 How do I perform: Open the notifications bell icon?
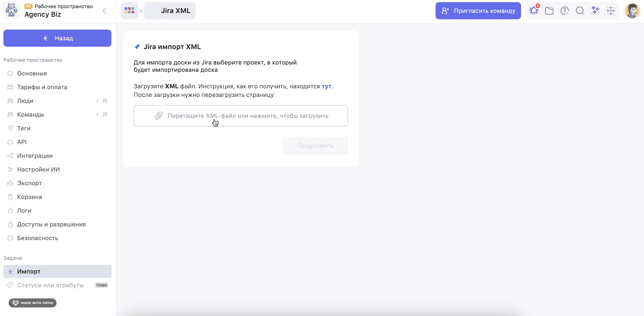point(533,11)
